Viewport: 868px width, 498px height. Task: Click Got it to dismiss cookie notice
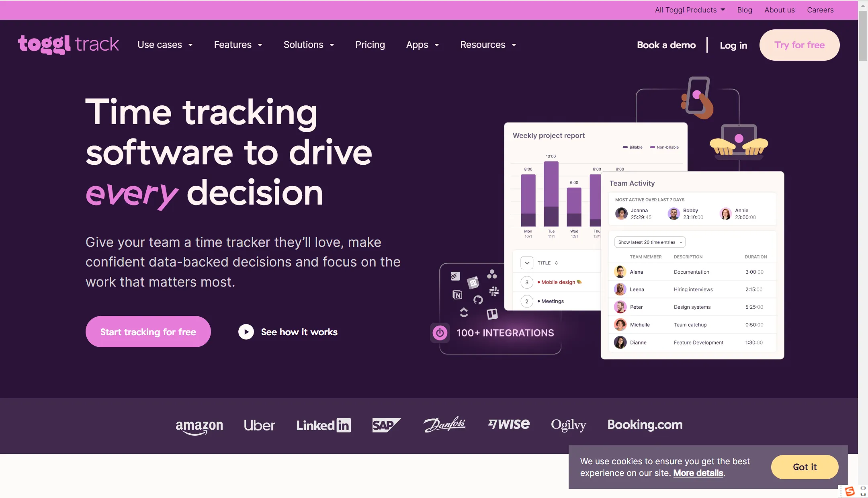(x=804, y=467)
